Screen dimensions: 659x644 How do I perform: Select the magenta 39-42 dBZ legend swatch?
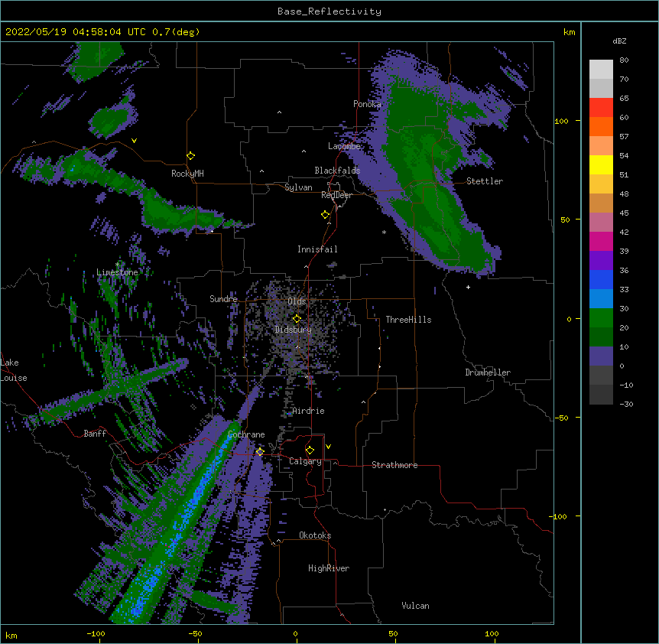pyautogui.click(x=601, y=242)
